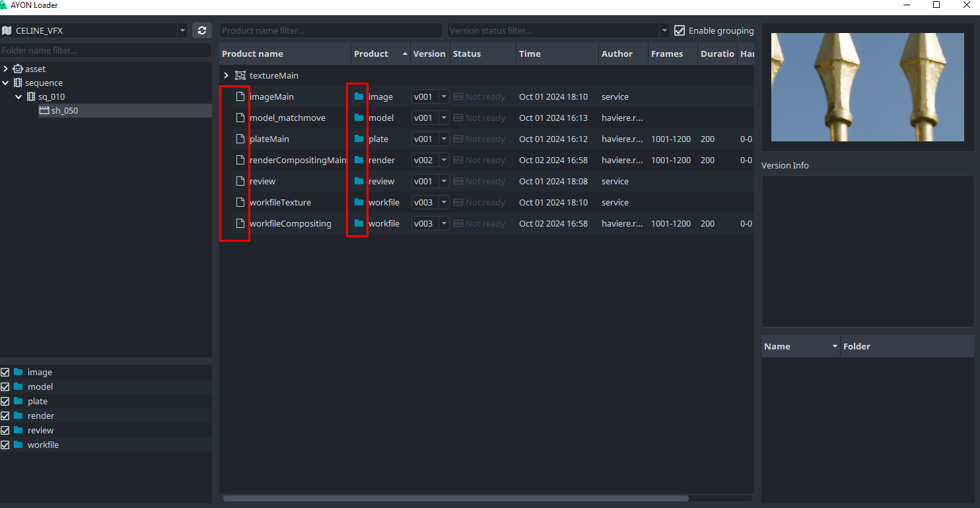Click the folder icon in the workfileCompositing row
The image size is (980, 508).
coord(359,223)
